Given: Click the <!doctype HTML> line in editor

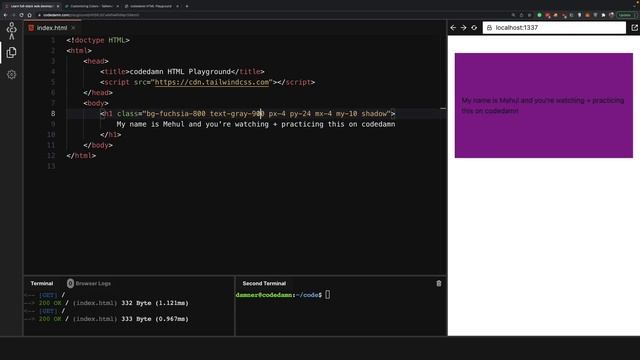Looking at the screenshot, I should pyautogui.click(x=98, y=40).
